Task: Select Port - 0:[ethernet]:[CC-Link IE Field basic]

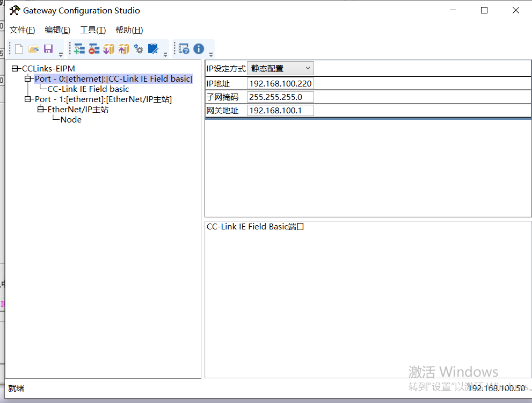Action: (113, 79)
